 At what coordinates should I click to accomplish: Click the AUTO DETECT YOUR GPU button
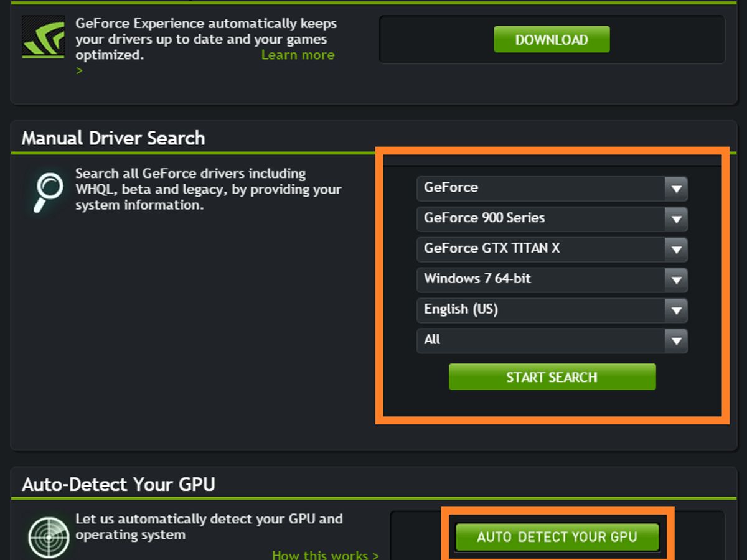click(557, 537)
